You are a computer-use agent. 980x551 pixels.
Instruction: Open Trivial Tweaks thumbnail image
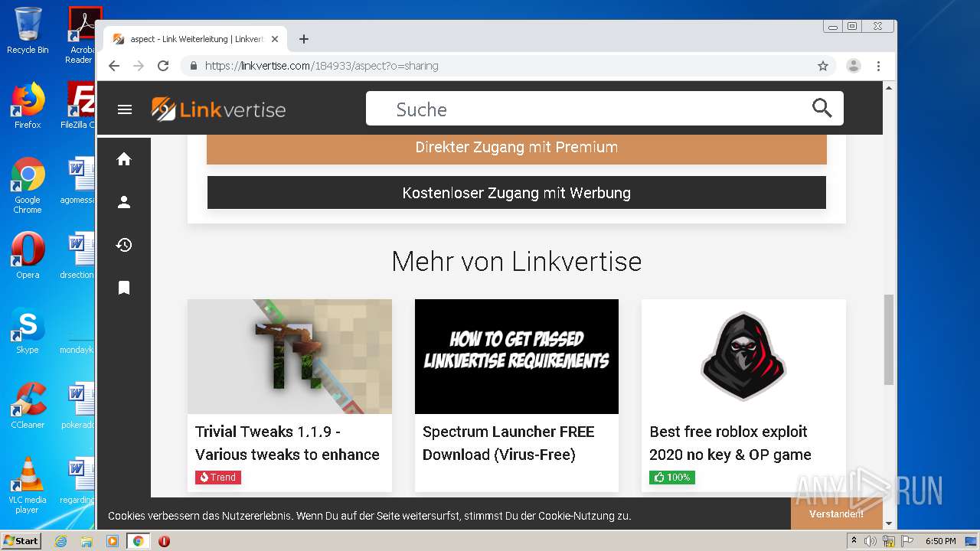tap(289, 357)
